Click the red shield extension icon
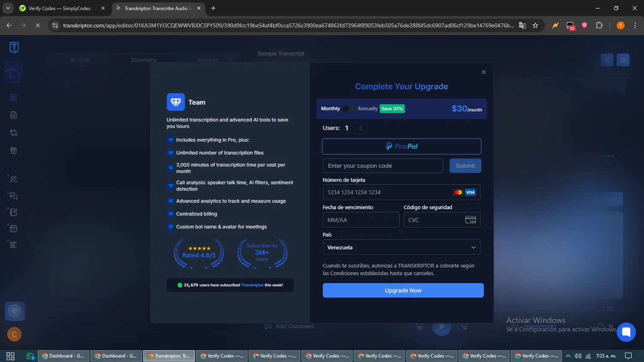 coord(584,25)
